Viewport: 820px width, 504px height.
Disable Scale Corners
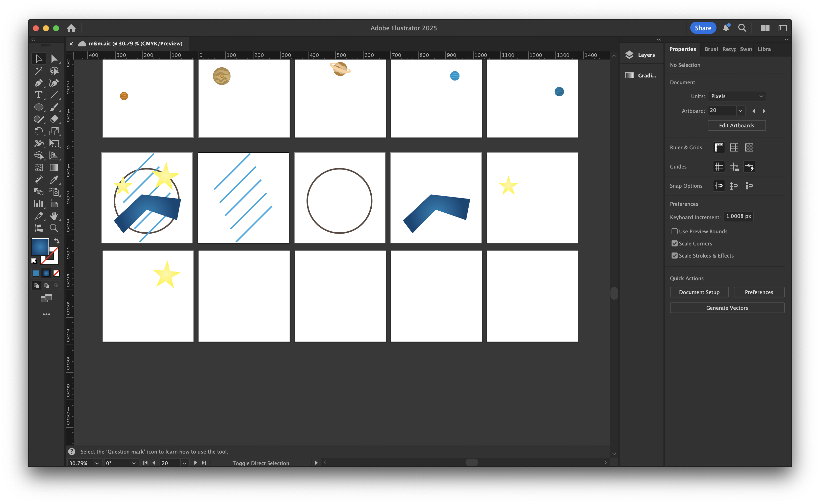[675, 243]
